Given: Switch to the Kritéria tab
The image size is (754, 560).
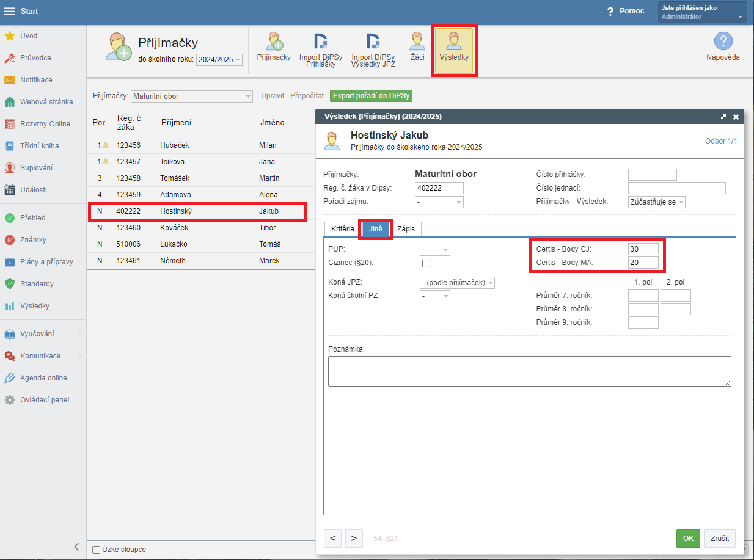Looking at the screenshot, I should pyautogui.click(x=343, y=229).
